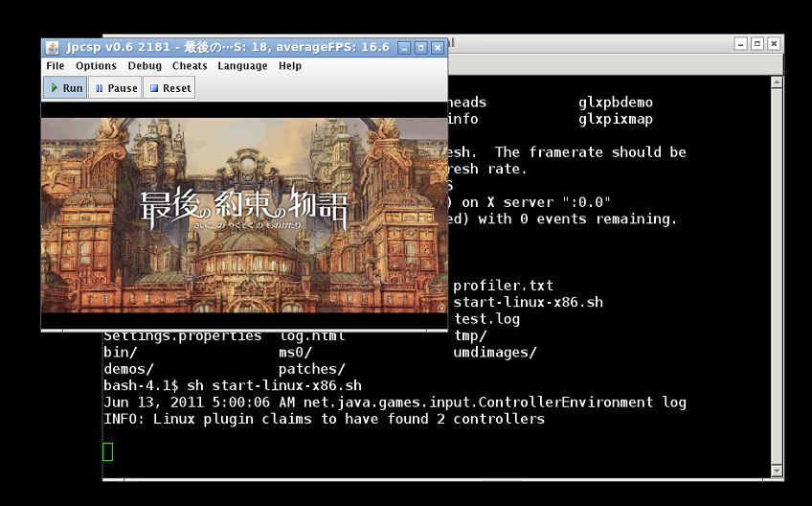Viewport: 812px width, 506px height.
Task: Open the Help menu in Jpcsp
Action: click(290, 66)
